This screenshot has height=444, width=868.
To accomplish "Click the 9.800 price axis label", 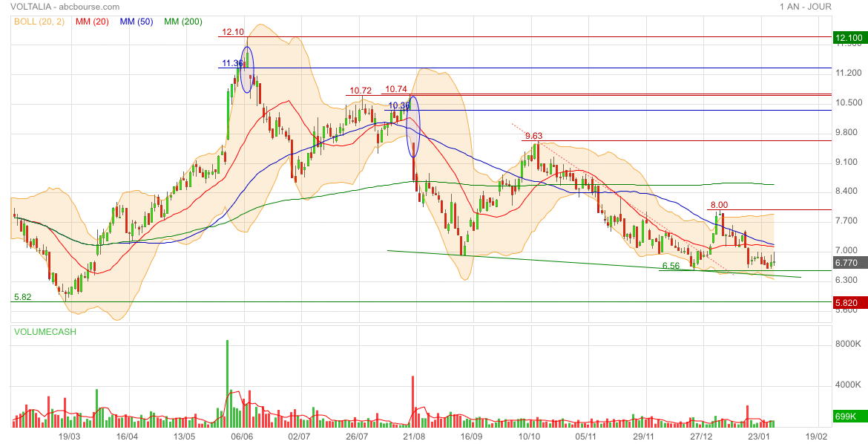I will pyautogui.click(x=846, y=132).
